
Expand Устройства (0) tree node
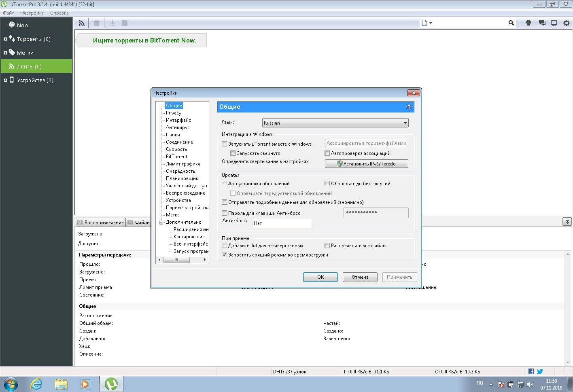coord(5,81)
